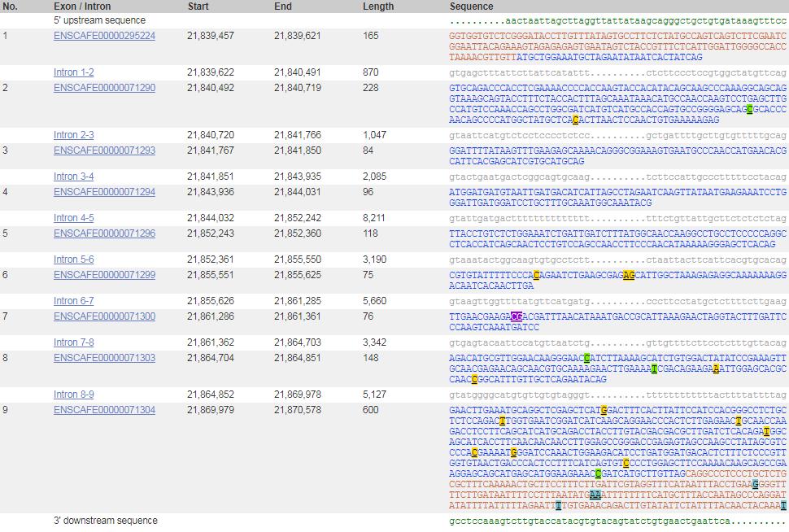Click length value 2,085 of Intron 3-4
This screenshot has width=789, height=532.
(374, 177)
